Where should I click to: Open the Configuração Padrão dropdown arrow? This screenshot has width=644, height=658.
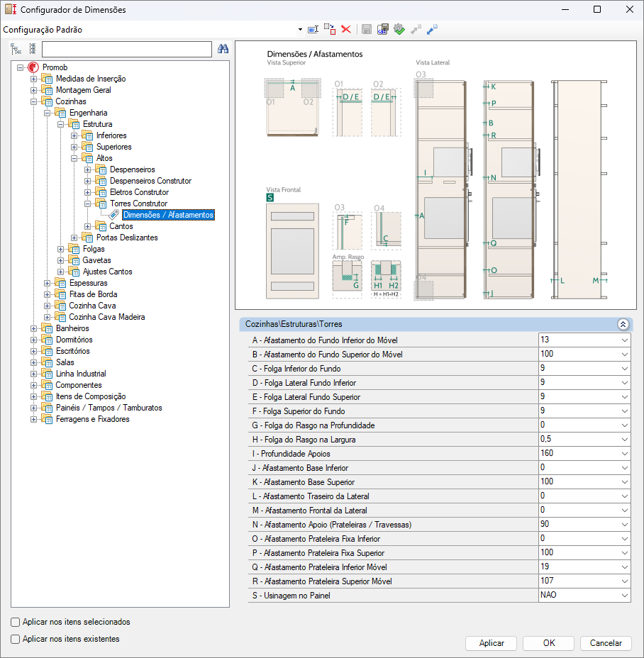pyautogui.click(x=300, y=29)
